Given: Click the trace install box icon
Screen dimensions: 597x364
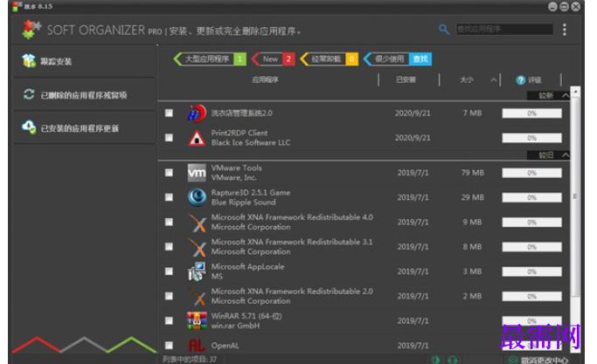Looking at the screenshot, I should pyautogui.click(x=29, y=61).
